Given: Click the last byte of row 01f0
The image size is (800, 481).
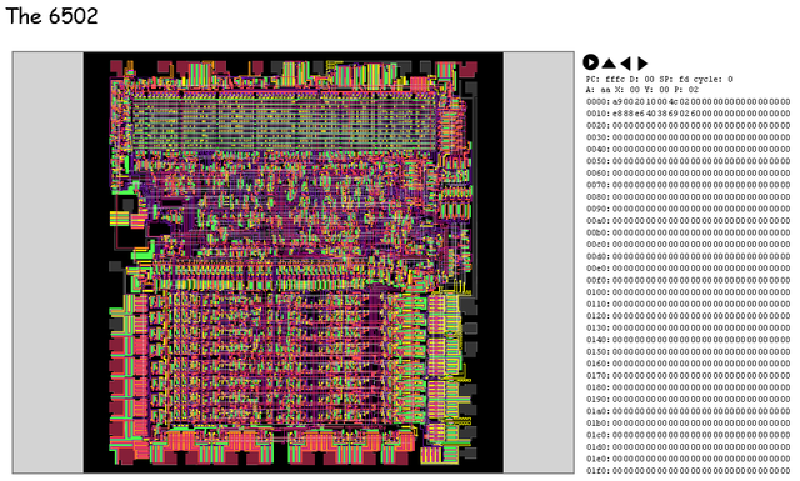Looking at the screenshot, I should tap(786, 470).
